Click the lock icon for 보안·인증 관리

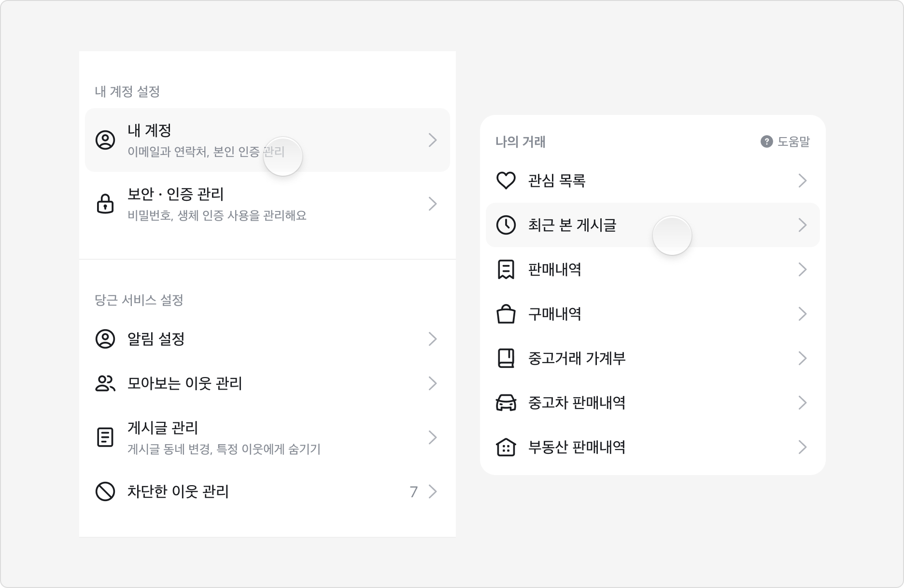point(105,203)
